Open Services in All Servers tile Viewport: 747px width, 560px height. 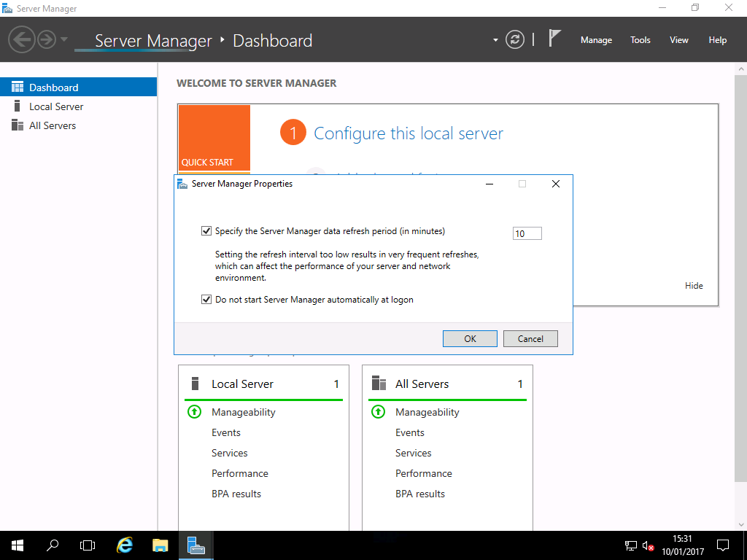[x=413, y=453]
